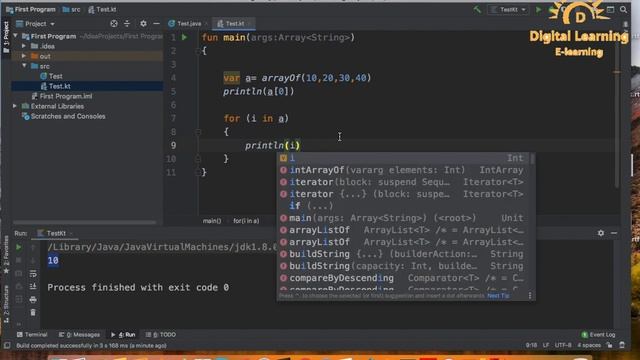640x360 pixels.
Task: Click the down stack trace arrow in Run panel
Action: tap(33, 260)
